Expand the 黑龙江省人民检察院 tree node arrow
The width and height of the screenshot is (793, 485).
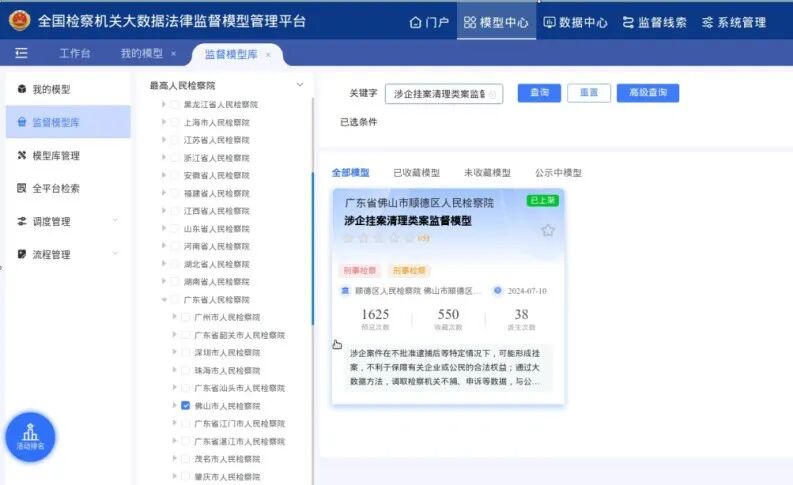[x=164, y=104]
